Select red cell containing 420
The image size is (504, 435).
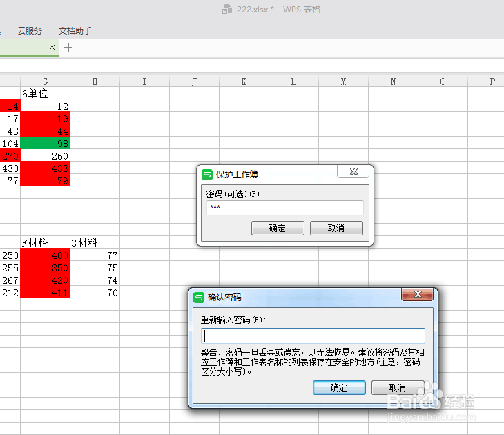[x=45, y=280]
